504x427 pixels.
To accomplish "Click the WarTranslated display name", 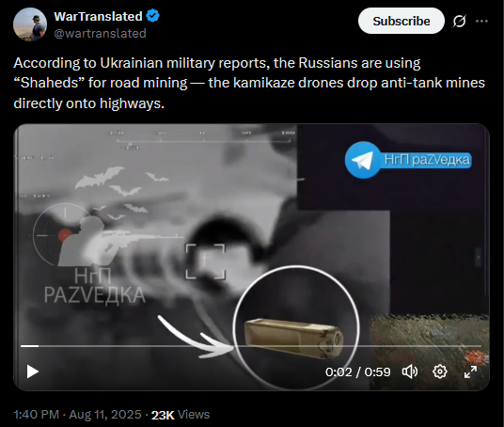I will [x=98, y=16].
